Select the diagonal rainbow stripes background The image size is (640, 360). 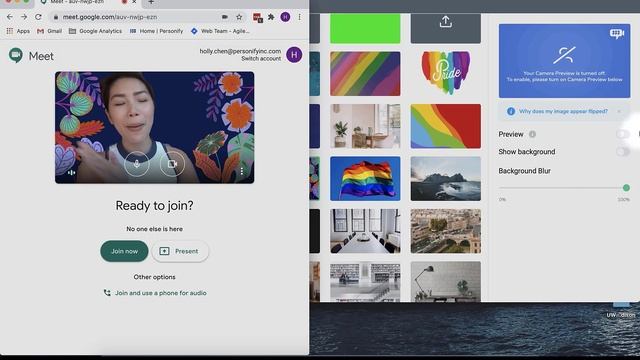365,73
